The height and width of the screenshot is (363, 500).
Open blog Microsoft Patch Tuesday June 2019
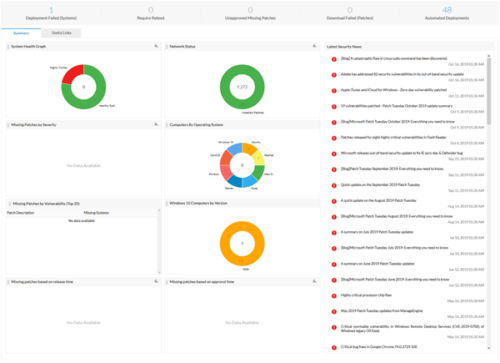tap(395, 279)
